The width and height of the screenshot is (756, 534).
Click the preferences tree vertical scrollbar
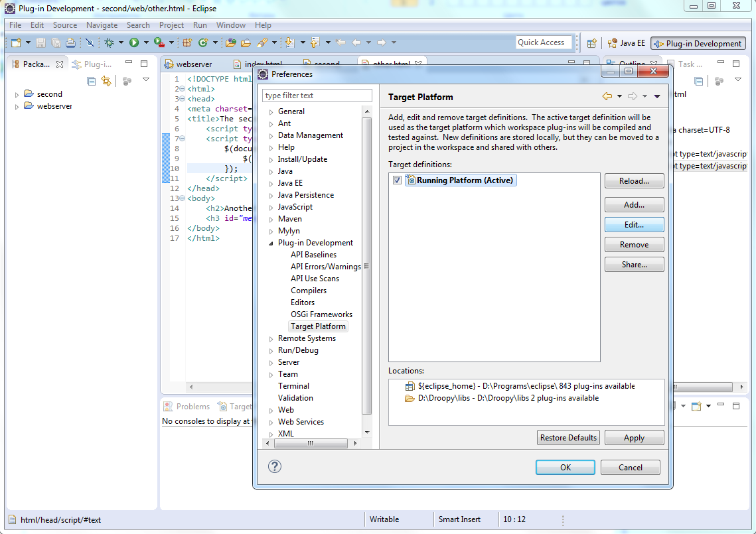(x=367, y=265)
